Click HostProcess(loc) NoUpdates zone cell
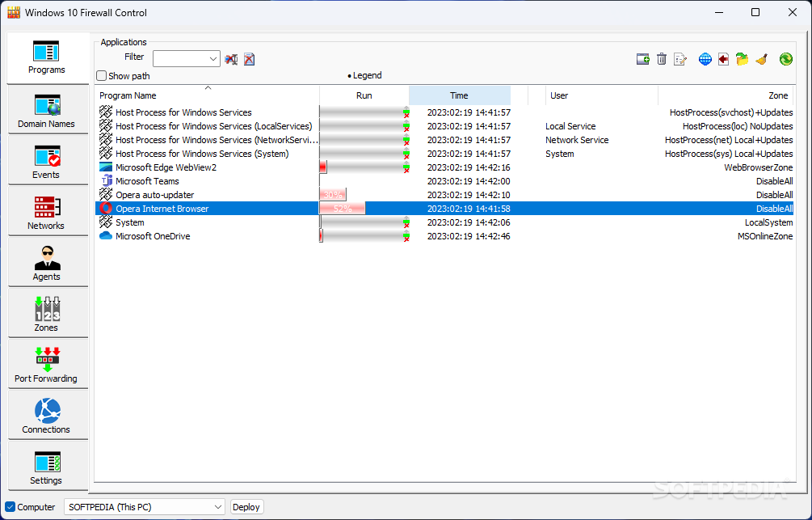Viewport: 812px width, 520px height. pos(738,126)
